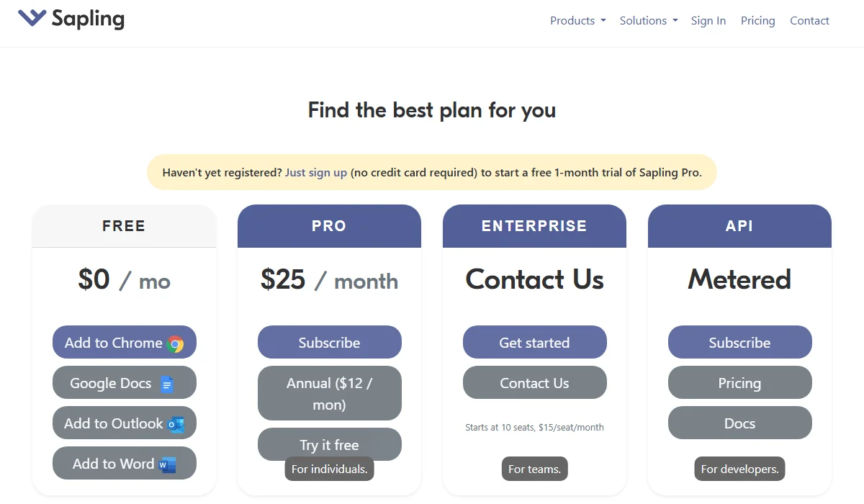
Task: Click the Chrome icon on Add to Chrome
Action: click(x=176, y=342)
